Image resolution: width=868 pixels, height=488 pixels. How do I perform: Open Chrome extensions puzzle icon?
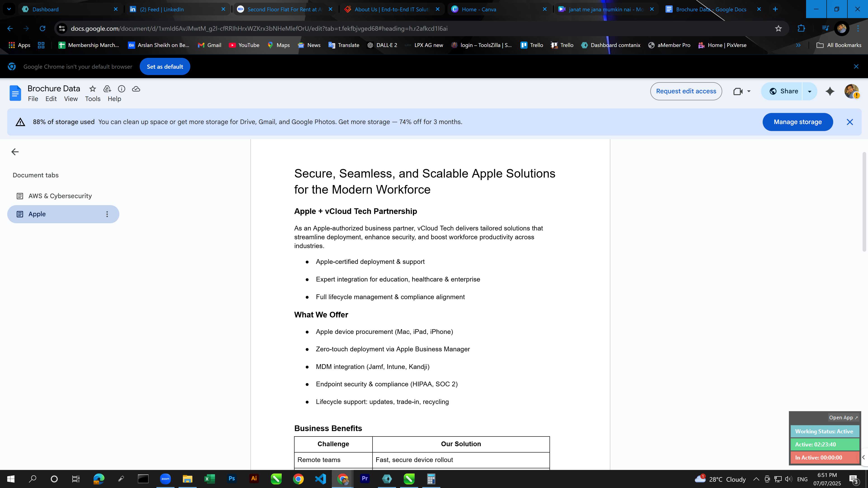point(801,29)
